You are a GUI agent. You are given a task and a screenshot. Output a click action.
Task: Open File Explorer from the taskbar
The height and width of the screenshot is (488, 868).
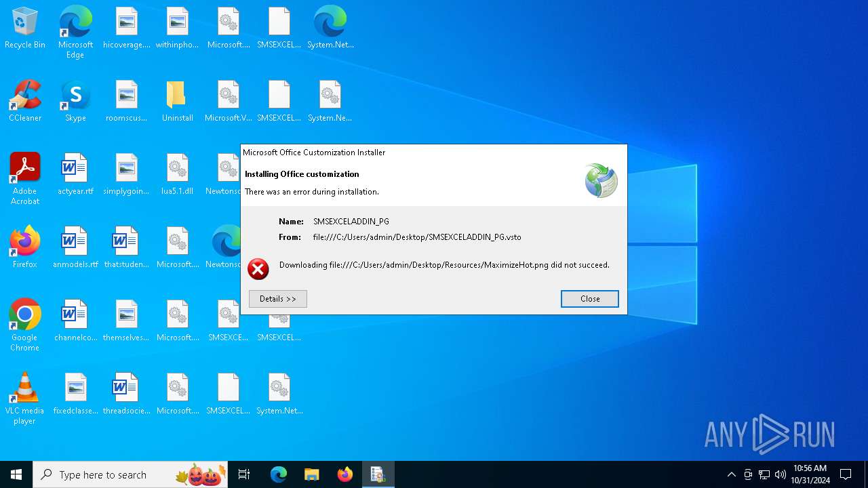tap(311, 474)
